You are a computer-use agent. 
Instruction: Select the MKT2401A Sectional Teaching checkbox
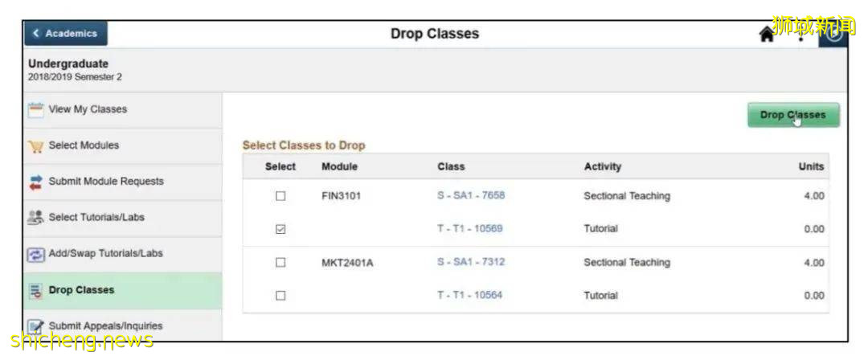(x=280, y=263)
